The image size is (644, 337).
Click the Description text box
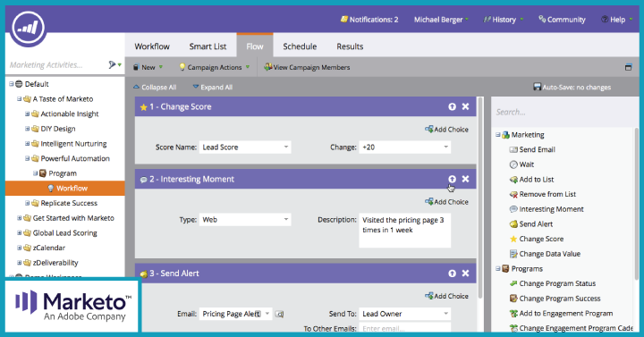pos(405,230)
